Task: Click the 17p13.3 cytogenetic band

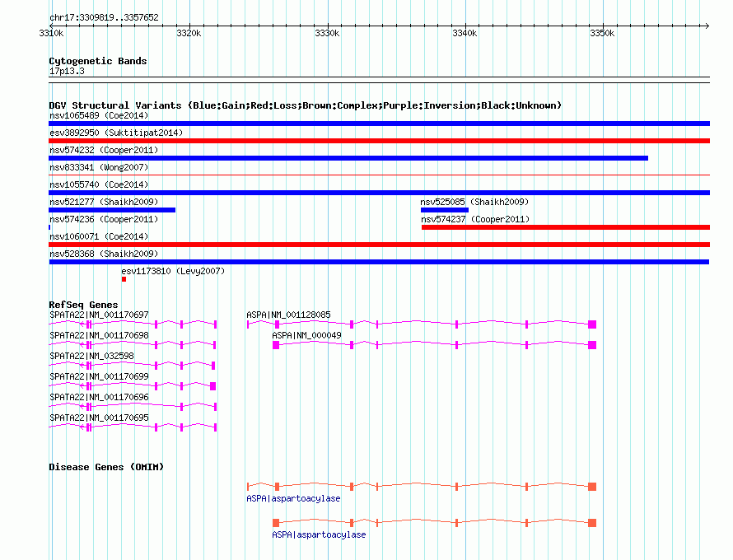Action: (379, 80)
